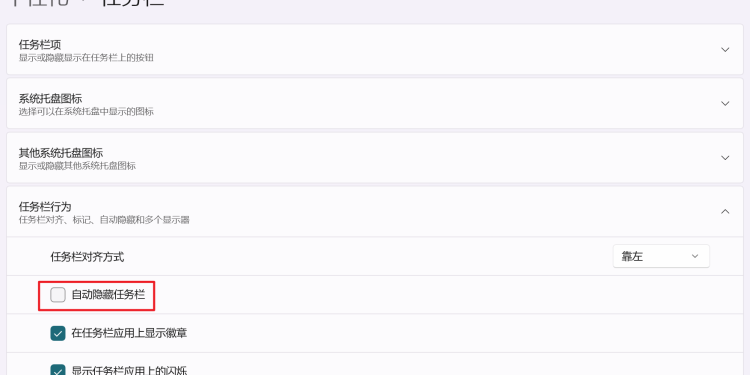
Task: Click the 任务栏行为 heading text
Action: (x=45, y=207)
